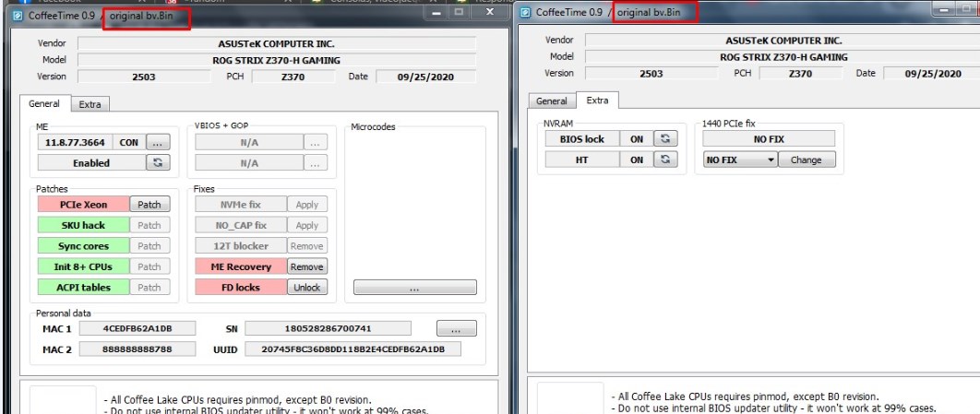Screen dimensions: 980x414
Task: Click Model field in left window
Action: pos(277,60)
